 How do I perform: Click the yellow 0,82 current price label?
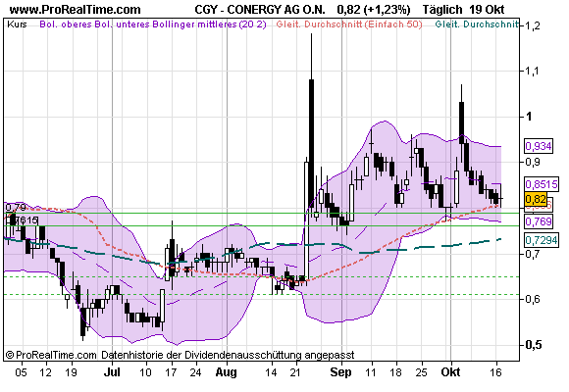536,199
